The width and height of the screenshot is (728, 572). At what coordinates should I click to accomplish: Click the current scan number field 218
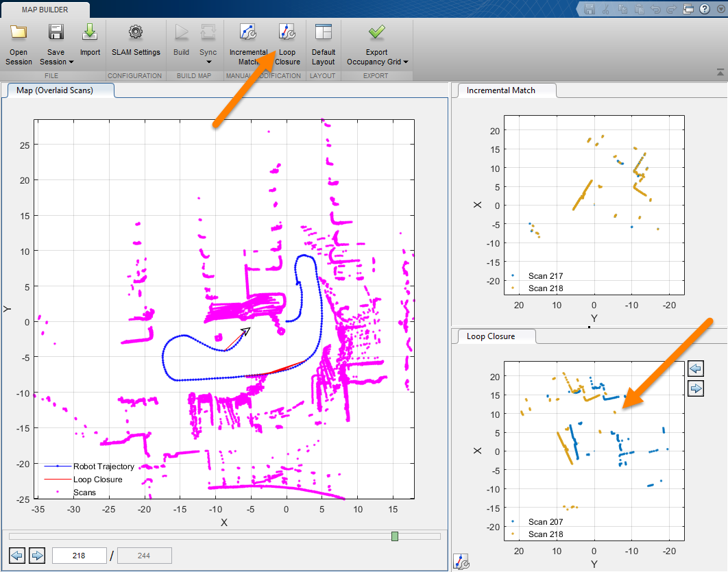79,556
